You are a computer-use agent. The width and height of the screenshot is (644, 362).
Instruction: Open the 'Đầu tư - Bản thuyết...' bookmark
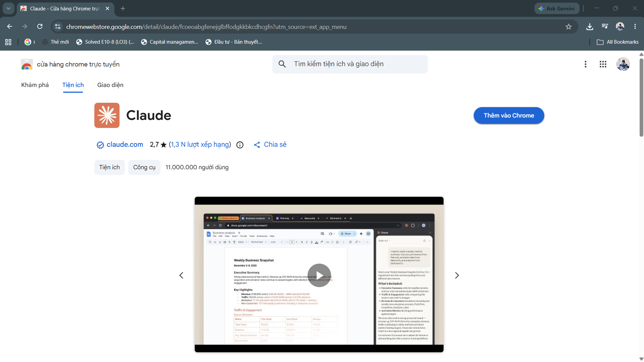234,42
